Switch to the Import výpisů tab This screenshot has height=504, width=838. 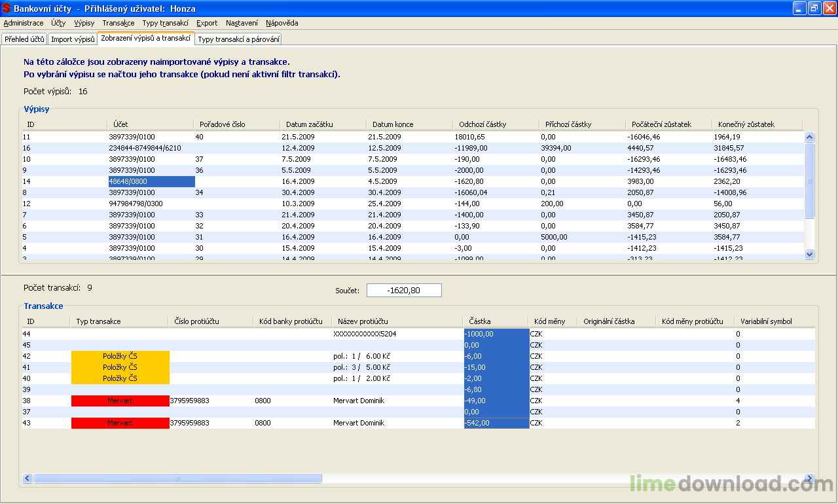pos(73,39)
